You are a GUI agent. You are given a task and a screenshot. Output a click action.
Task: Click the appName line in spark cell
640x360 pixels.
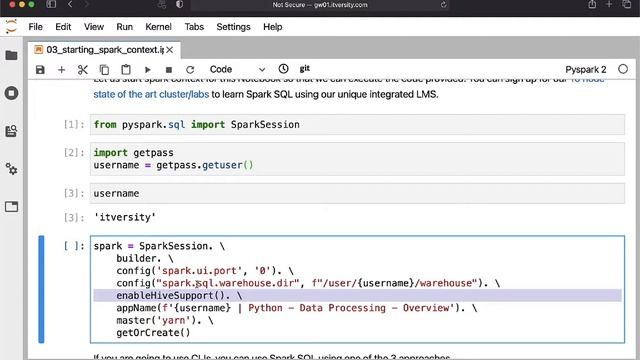(297, 308)
